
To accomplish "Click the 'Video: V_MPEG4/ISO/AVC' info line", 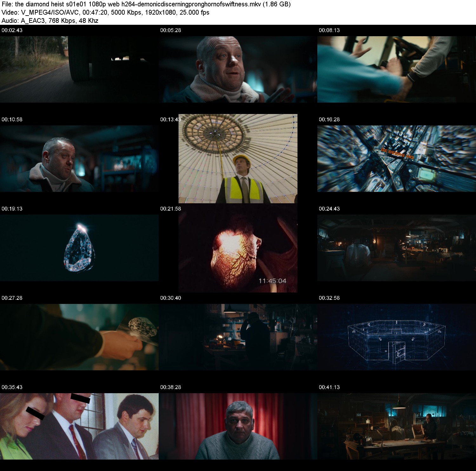I will 105,12.
